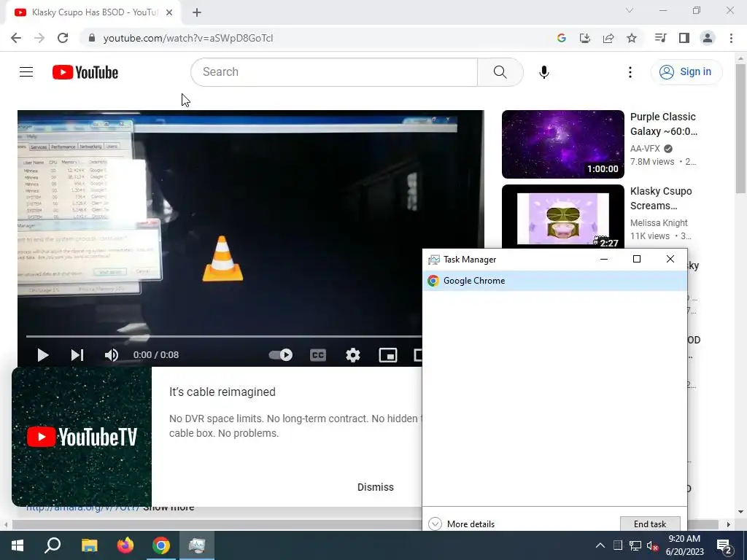Enable miniplayer mode
747x560 pixels.
click(388, 355)
